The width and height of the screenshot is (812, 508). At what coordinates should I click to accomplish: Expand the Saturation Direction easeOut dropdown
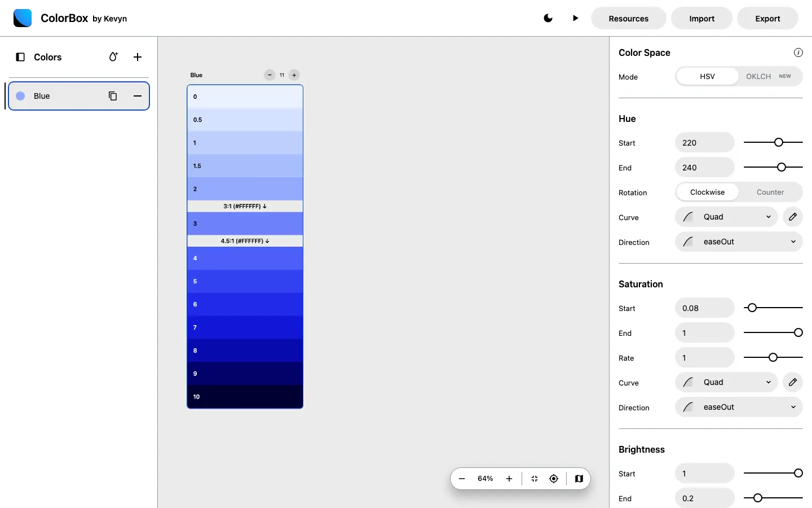(739, 407)
